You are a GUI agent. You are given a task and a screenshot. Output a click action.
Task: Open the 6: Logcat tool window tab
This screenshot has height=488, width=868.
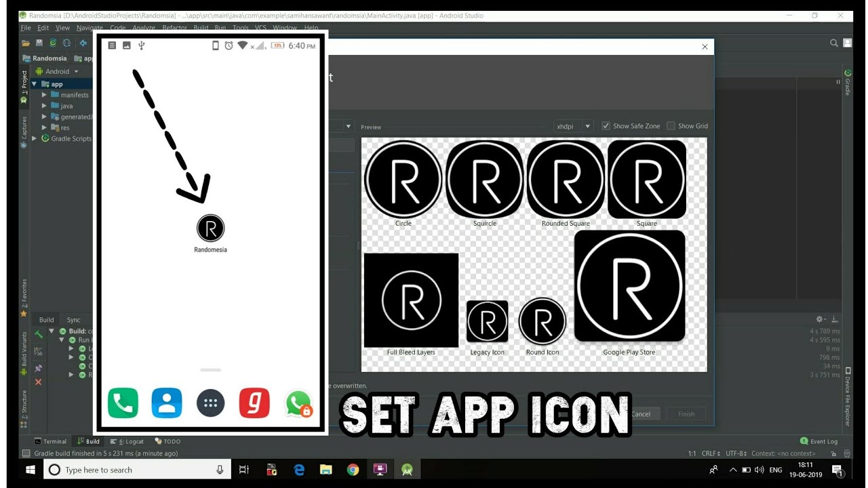pos(127,441)
